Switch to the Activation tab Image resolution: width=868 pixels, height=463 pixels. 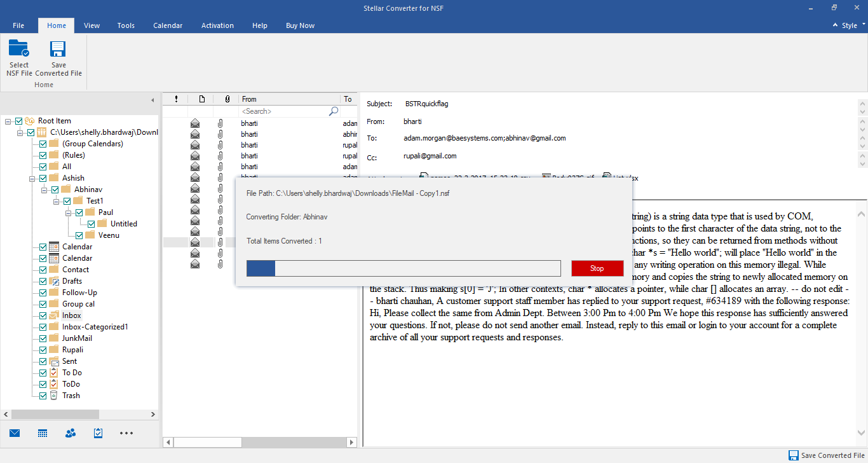click(x=217, y=25)
